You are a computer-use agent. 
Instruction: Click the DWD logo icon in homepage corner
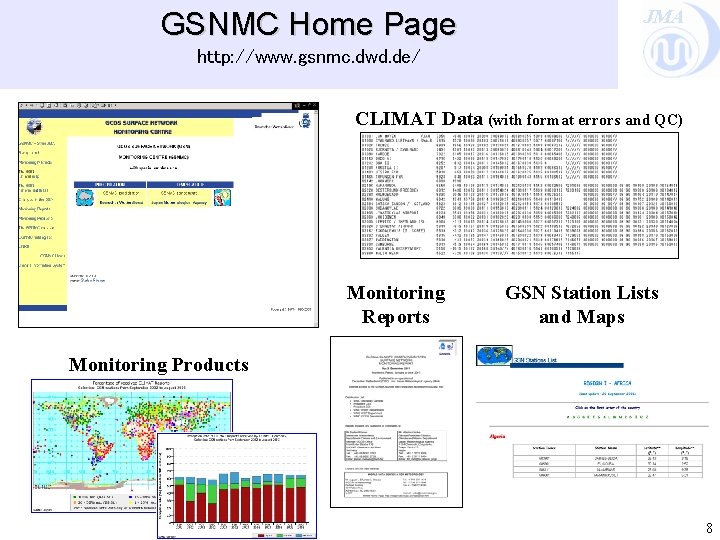click(x=305, y=120)
